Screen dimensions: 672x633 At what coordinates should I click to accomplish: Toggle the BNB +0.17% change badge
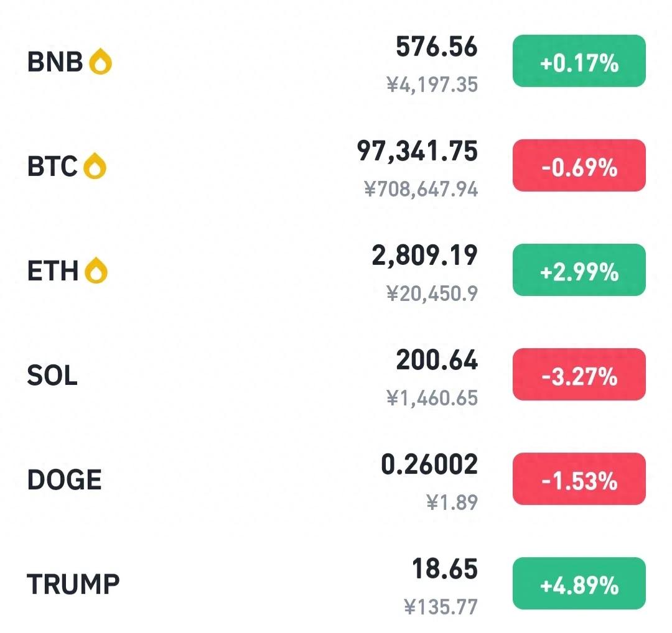pyautogui.click(x=579, y=61)
